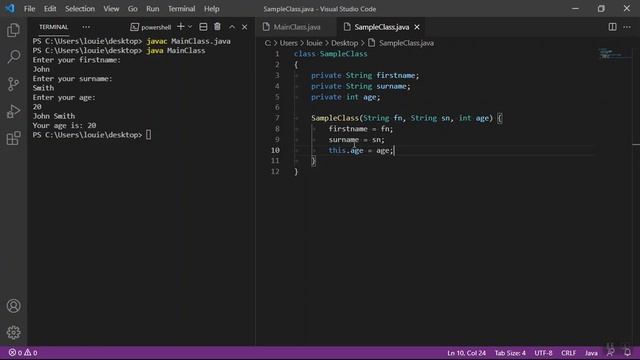Open the Go menu
This screenshot has height=360, width=640.
click(132, 9)
